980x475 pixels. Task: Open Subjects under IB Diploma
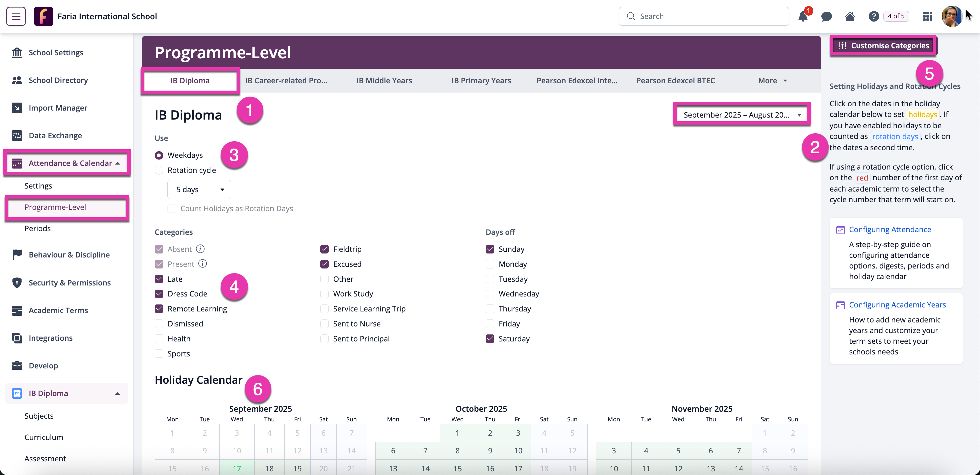tap(39, 416)
